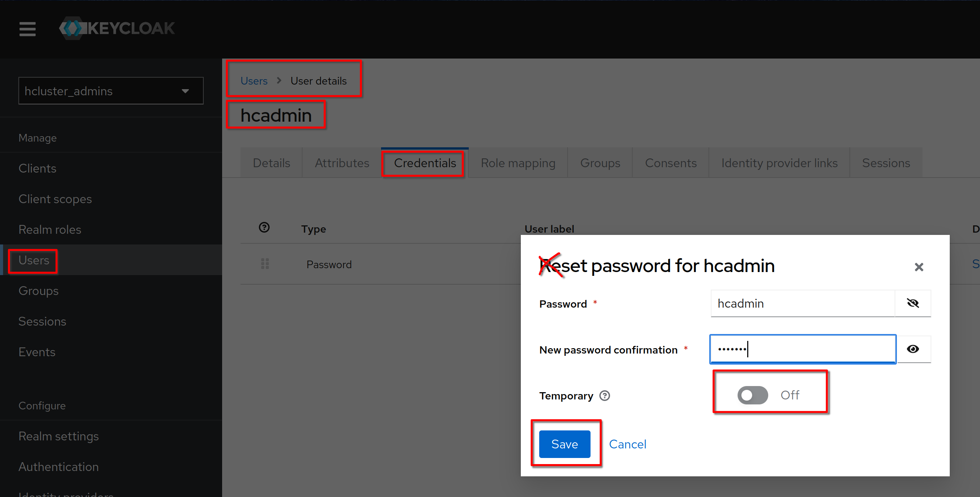
Task: Click the help icon in the table header
Action: (264, 228)
